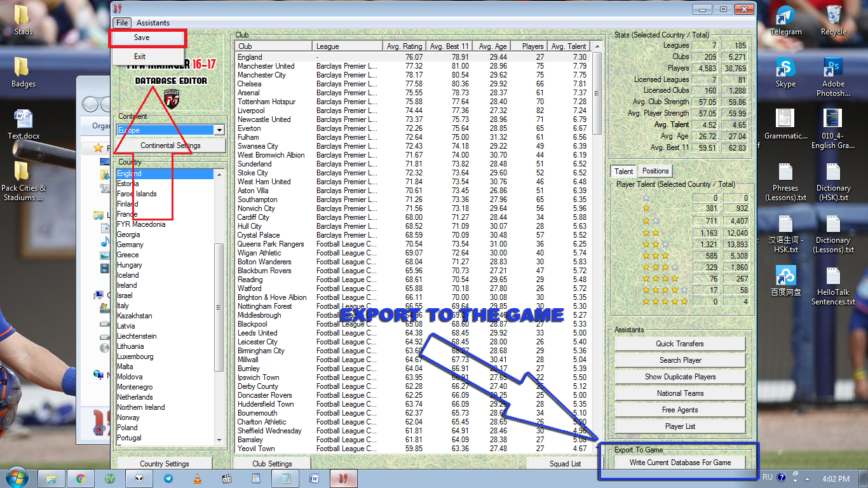Switch to Microsoft Word in the taskbar
This screenshot has width=868, height=488.
[x=314, y=478]
